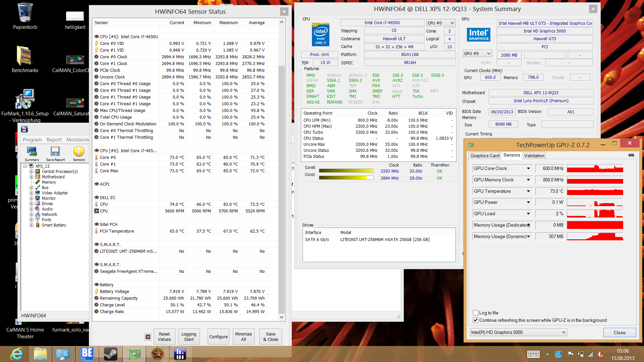Click small icon left of Reset Values
The image size is (644, 362).
tap(148, 337)
